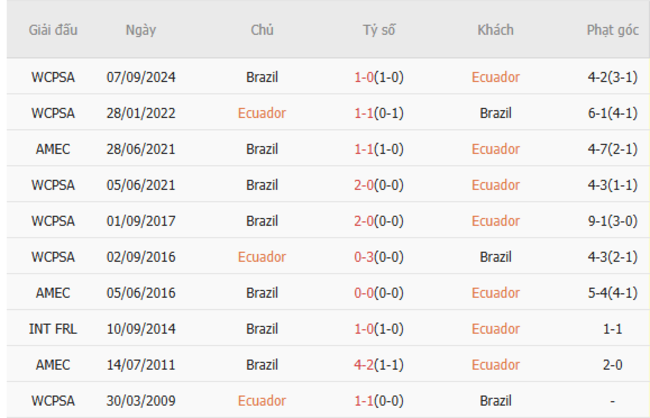Select the Ecuador home team dated 30/03/2009
The image size is (650, 418).
[262, 401]
